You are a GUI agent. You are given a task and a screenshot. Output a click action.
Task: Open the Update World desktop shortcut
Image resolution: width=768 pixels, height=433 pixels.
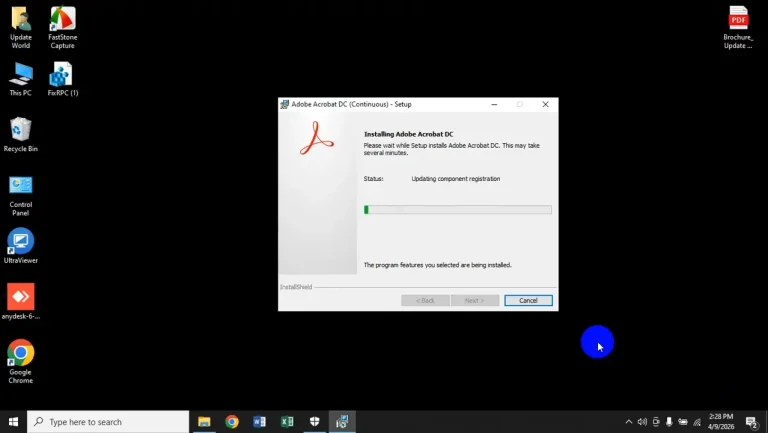[21, 27]
